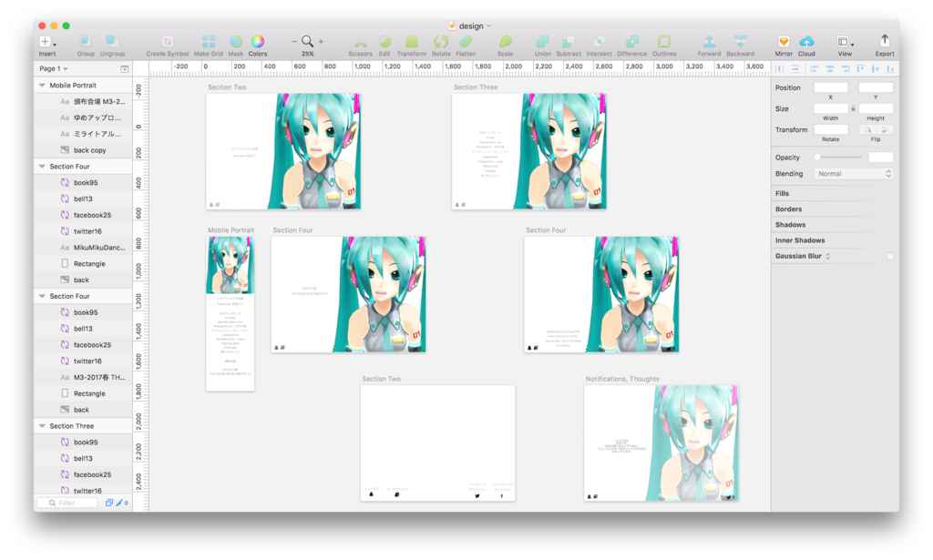Click the Edit toolbar icon
This screenshot has width=933, height=560.
coord(385,41)
